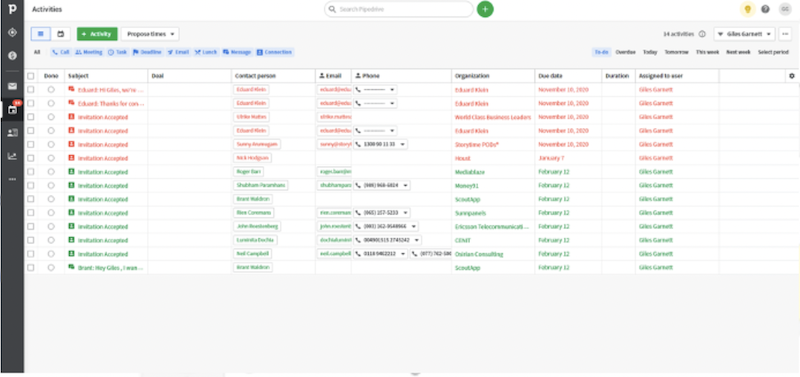
Task: Select the All activity types filter
Action: 37,52
